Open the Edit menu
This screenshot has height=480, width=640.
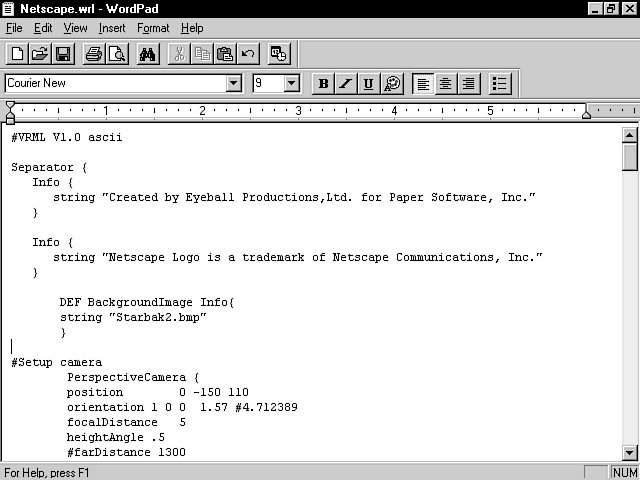pyautogui.click(x=43, y=28)
